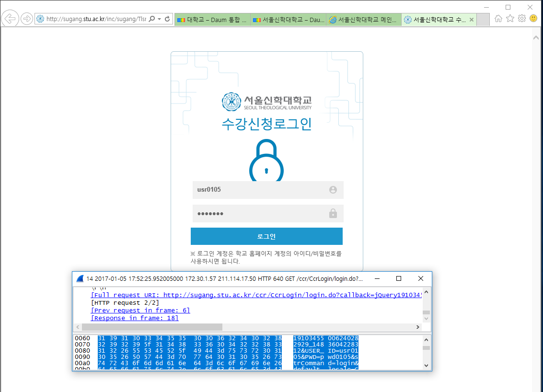Refresh the page with the reload icon

pyautogui.click(x=167, y=19)
